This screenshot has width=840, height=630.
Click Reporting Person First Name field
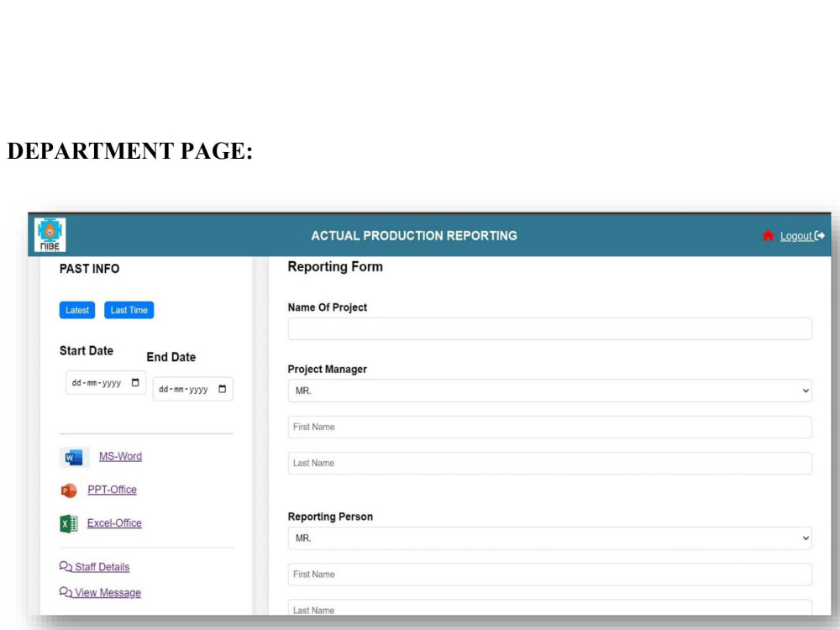pyautogui.click(x=549, y=575)
